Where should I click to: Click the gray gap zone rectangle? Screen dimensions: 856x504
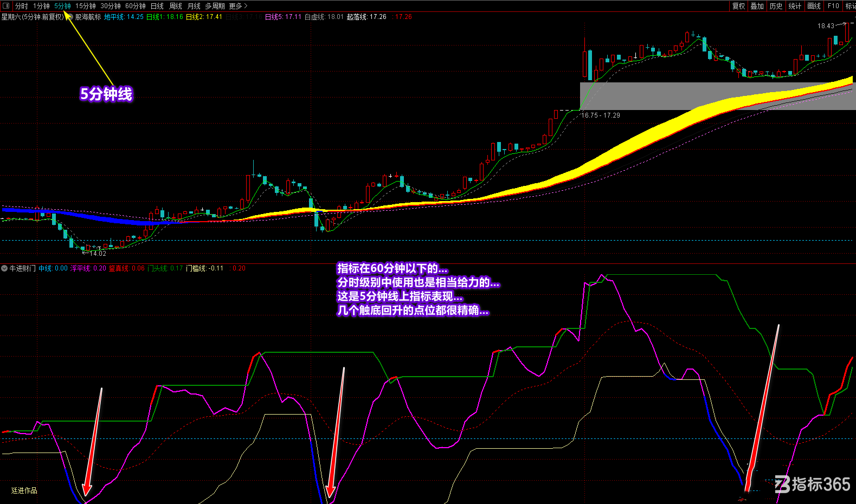coord(718,96)
